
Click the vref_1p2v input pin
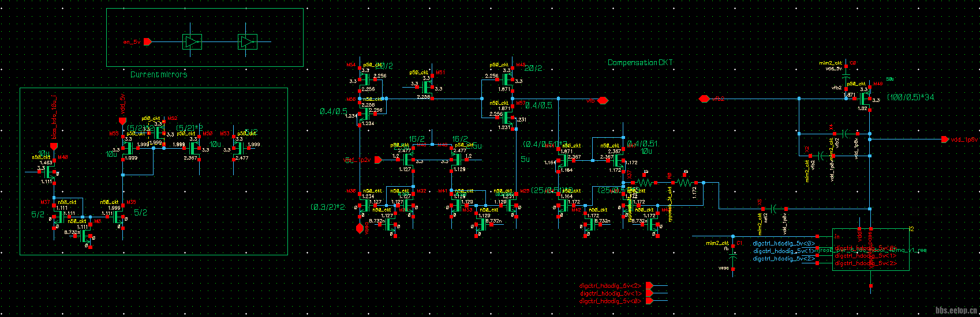point(379,160)
